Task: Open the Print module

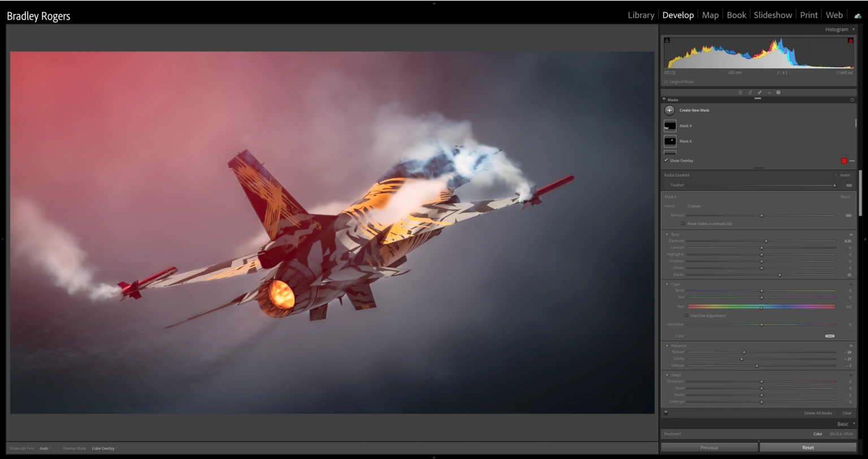Action: (x=809, y=15)
